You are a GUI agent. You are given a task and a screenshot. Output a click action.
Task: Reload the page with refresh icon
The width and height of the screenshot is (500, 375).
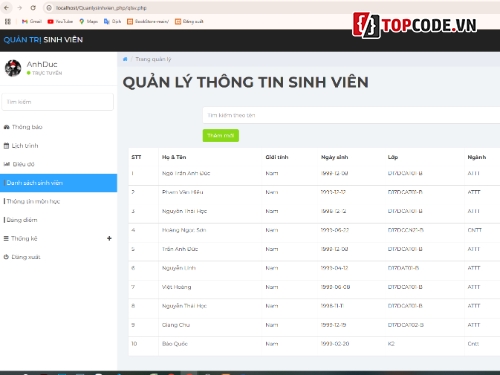33,8
